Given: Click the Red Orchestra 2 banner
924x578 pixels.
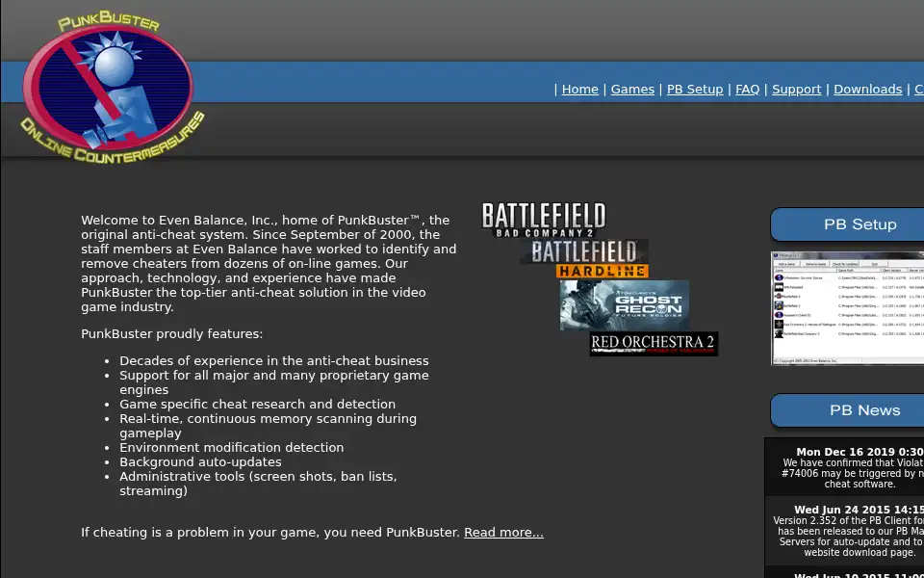Looking at the screenshot, I should pyautogui.click(x=654, y=344).
